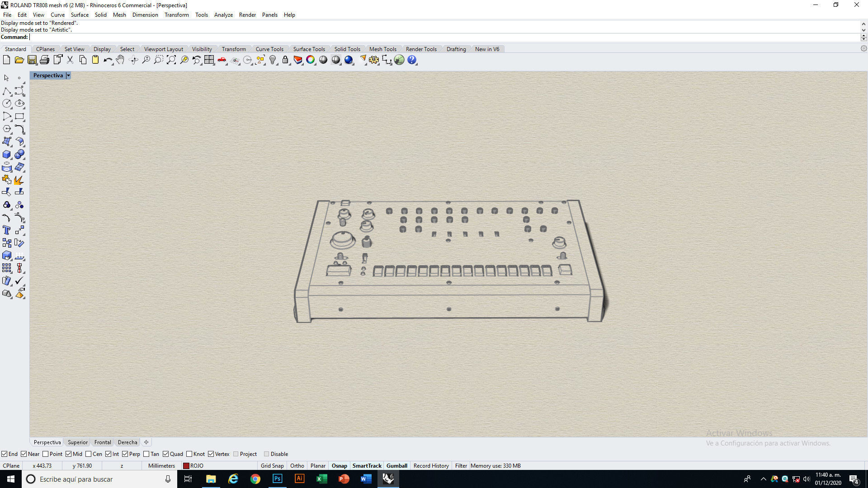Toggle the Near osnap checkbox
This screenshot has width=868, height=488.
(24, 454)
